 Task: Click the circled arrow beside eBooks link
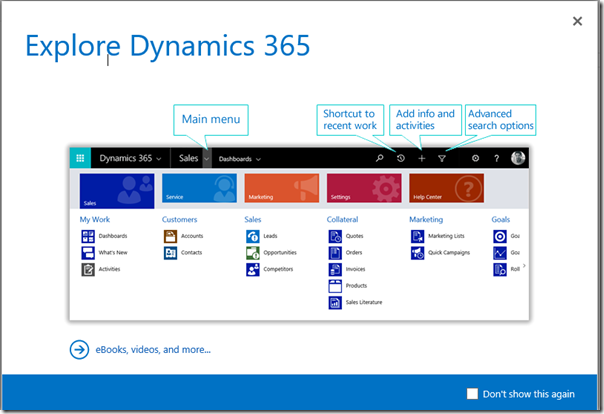(79, 350)
